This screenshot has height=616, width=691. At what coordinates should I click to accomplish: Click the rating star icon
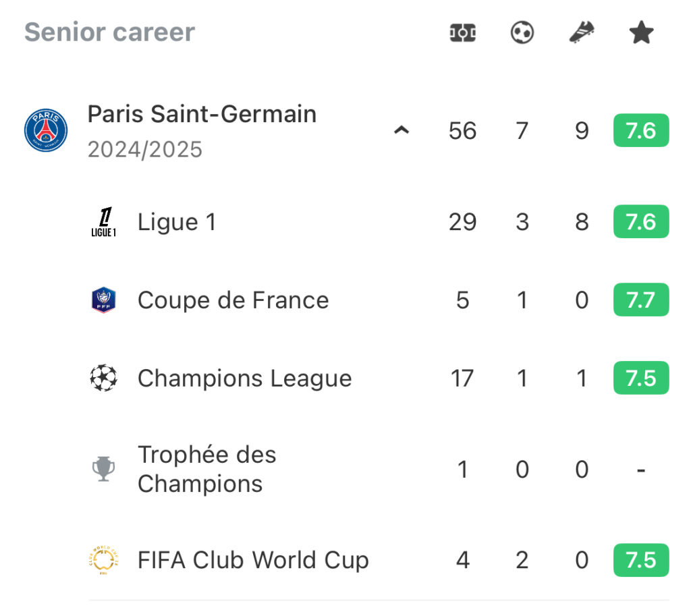click(x=641, y=32)
